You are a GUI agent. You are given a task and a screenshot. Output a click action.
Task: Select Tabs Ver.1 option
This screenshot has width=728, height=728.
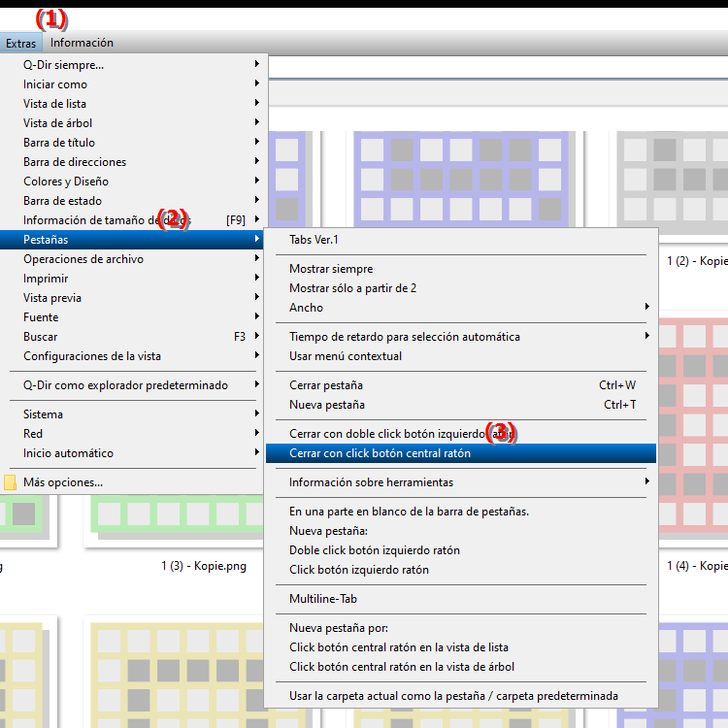pyautogui.click(x=461, y=240)
